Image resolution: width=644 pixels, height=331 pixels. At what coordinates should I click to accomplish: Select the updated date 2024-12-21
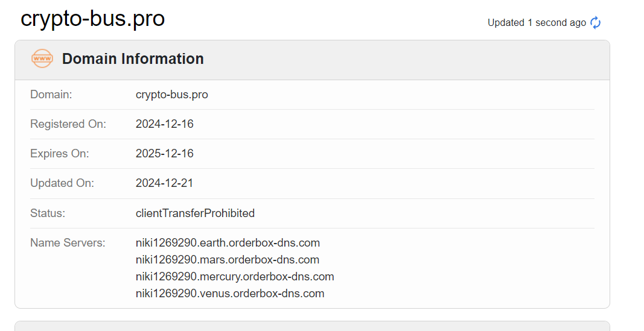(165, 183)
